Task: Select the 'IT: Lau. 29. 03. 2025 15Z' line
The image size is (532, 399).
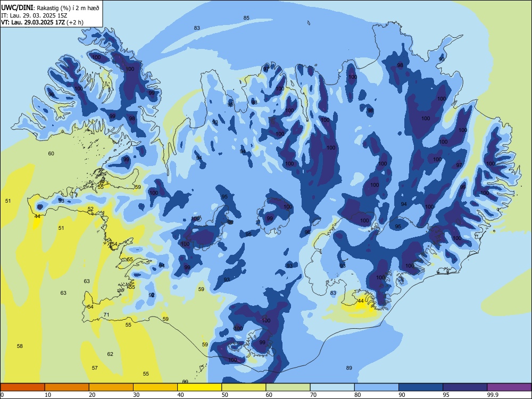Action: [x=33, y=15]
